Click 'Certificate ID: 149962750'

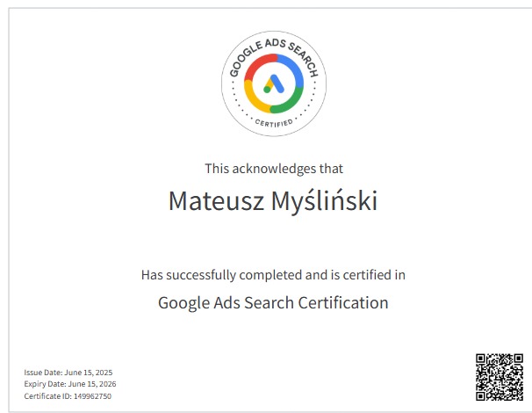(x=68, y=396)
